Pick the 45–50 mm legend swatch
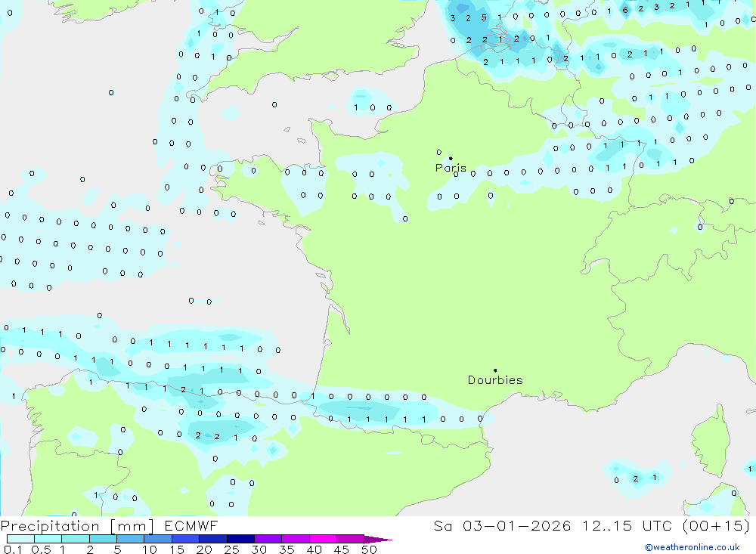The width and height of the screenshot is (756, 554). pyautogui.click(x=350, y=539)
